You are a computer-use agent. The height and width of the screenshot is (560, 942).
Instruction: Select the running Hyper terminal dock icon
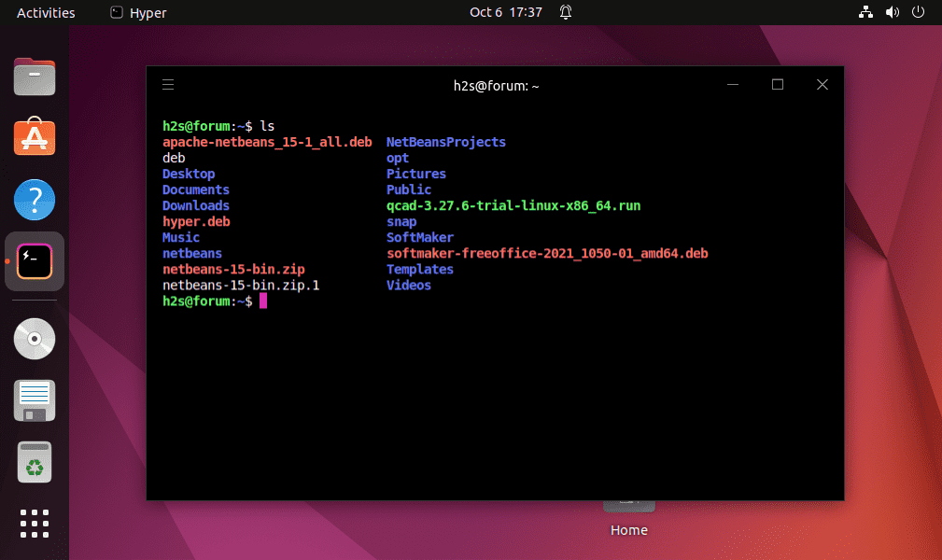pos(35,261)
